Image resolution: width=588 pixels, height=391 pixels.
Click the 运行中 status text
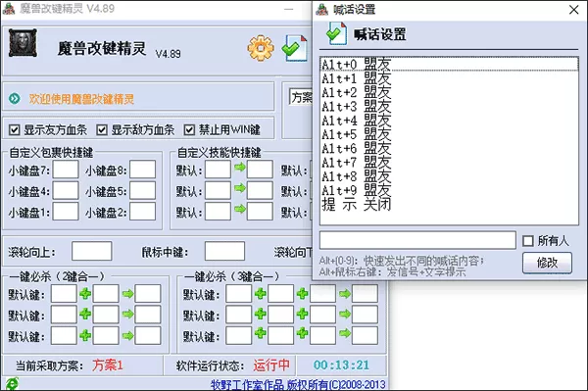pyautogui.click(x=271, y=365)
